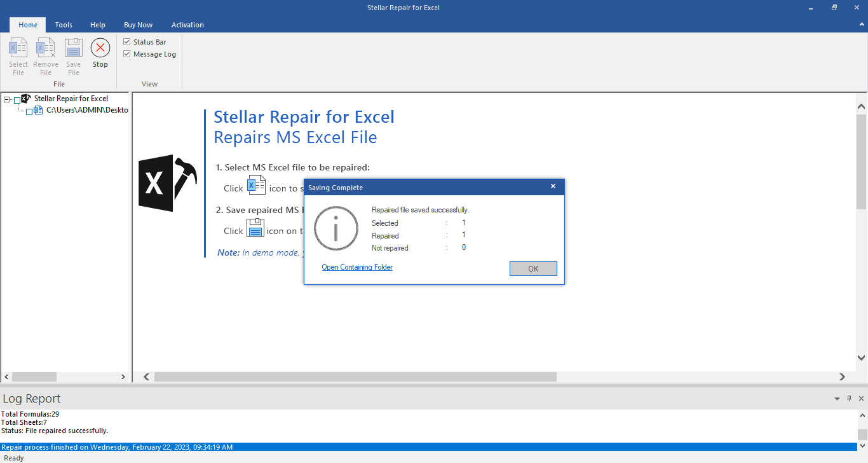Image resolution: width=868 pixels, height=463 pixels.
Task: Click the main panel horizontal scrollbar thumb
Action: click(x=355, y=377)
